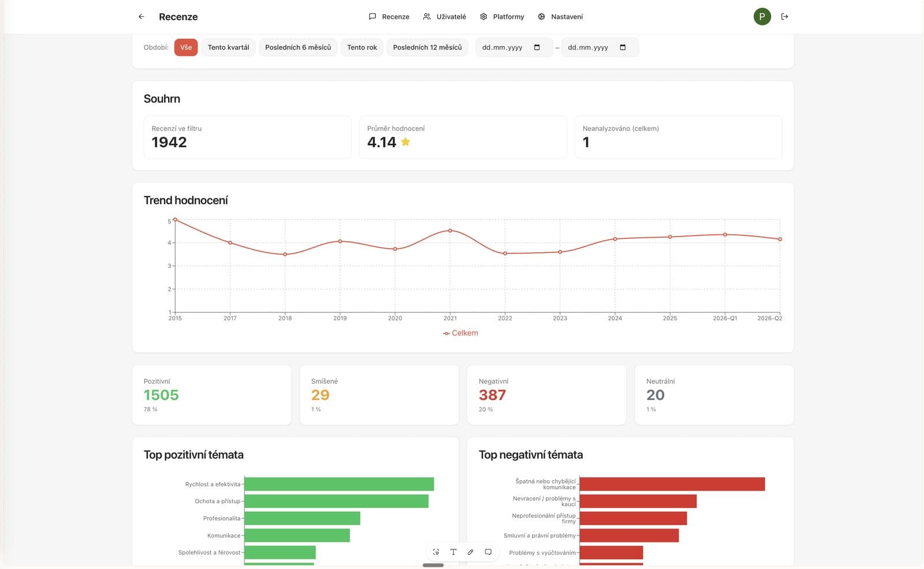Open the green P user avatar

(x=762, y=17)
